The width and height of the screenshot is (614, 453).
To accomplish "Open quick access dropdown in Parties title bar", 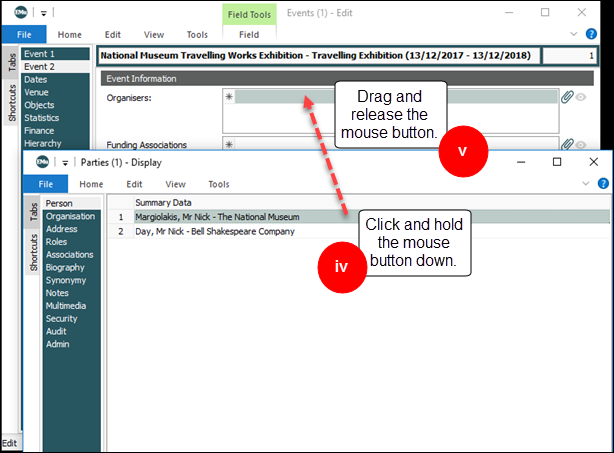I will [x=66, y=163].
